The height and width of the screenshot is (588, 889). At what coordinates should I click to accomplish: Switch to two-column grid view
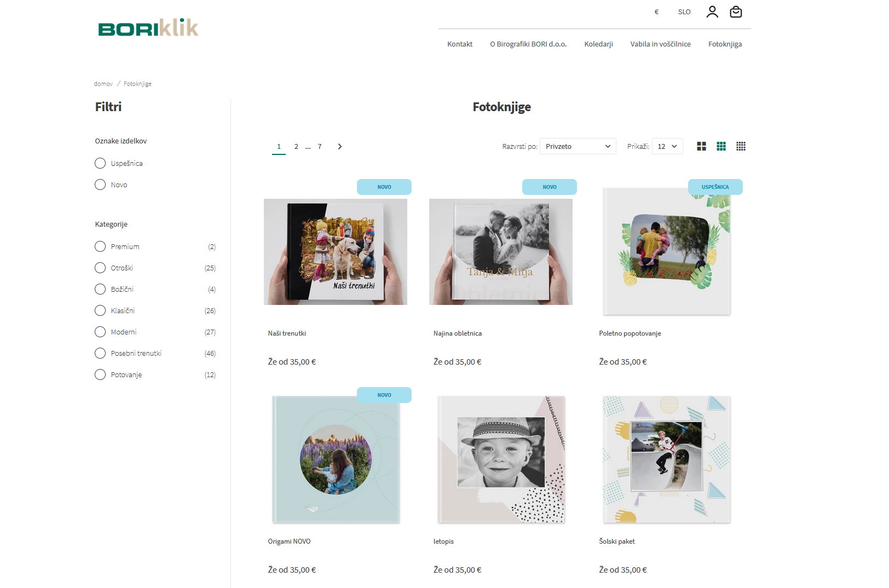tap(702, 146)
